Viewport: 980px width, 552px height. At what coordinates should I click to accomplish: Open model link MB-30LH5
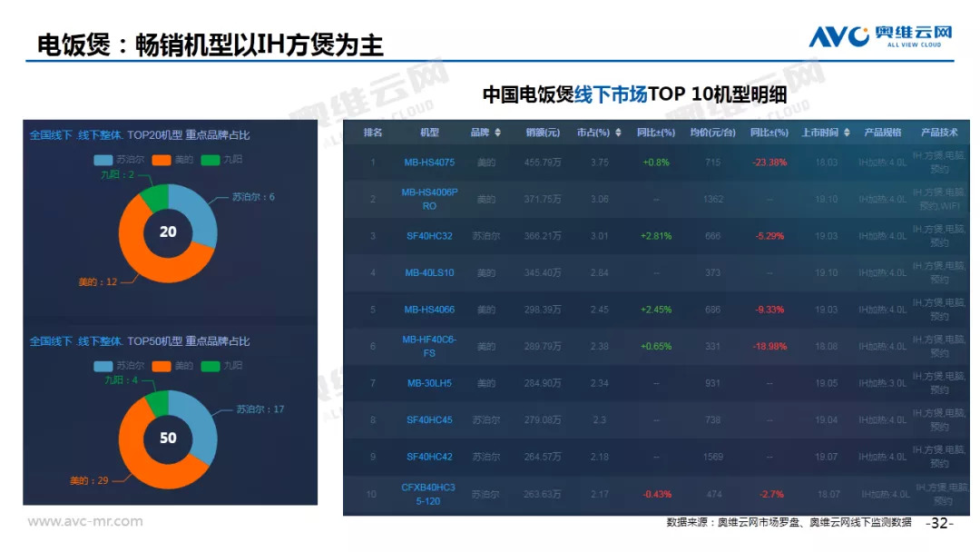point(429,383)
